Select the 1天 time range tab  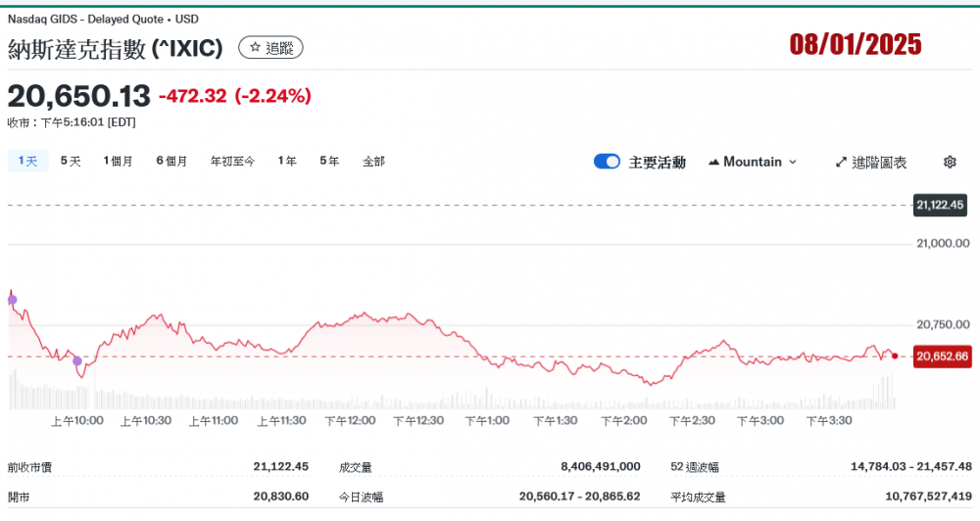26,161
